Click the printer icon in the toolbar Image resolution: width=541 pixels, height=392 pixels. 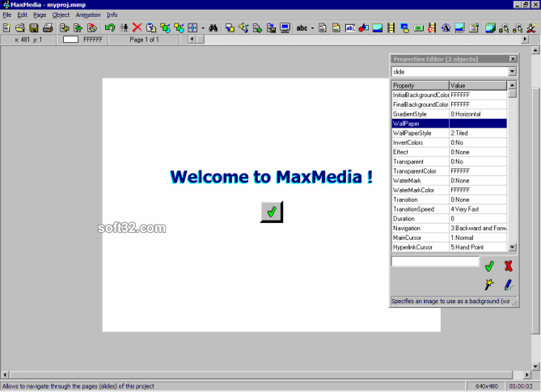pos(48,28)
